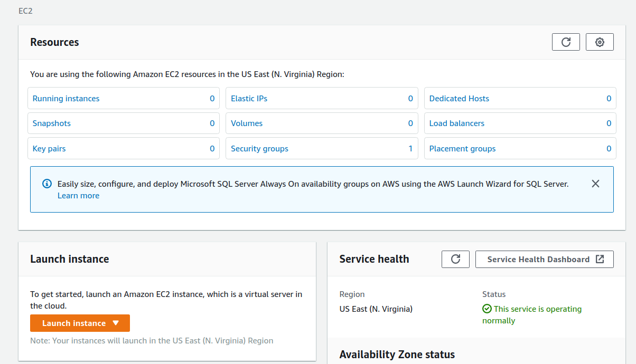
Task: Open the Security groups resource
Action: tap(259, 148)
